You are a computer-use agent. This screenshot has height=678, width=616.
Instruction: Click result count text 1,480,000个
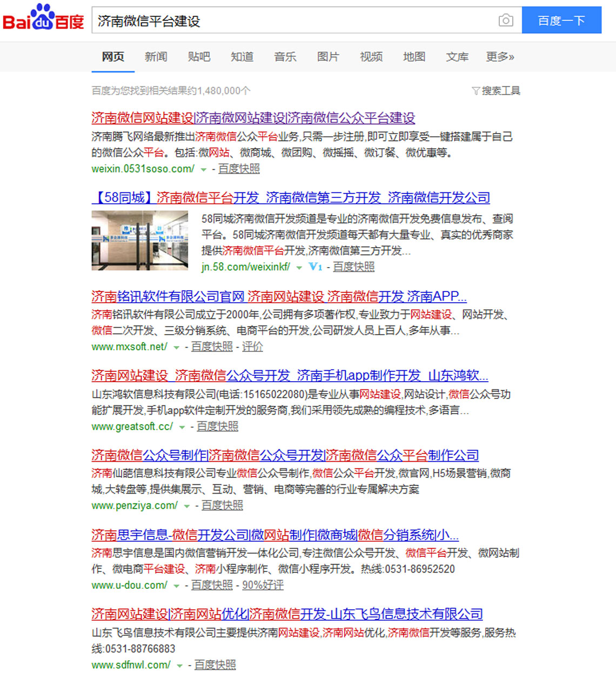click(224, 91)
